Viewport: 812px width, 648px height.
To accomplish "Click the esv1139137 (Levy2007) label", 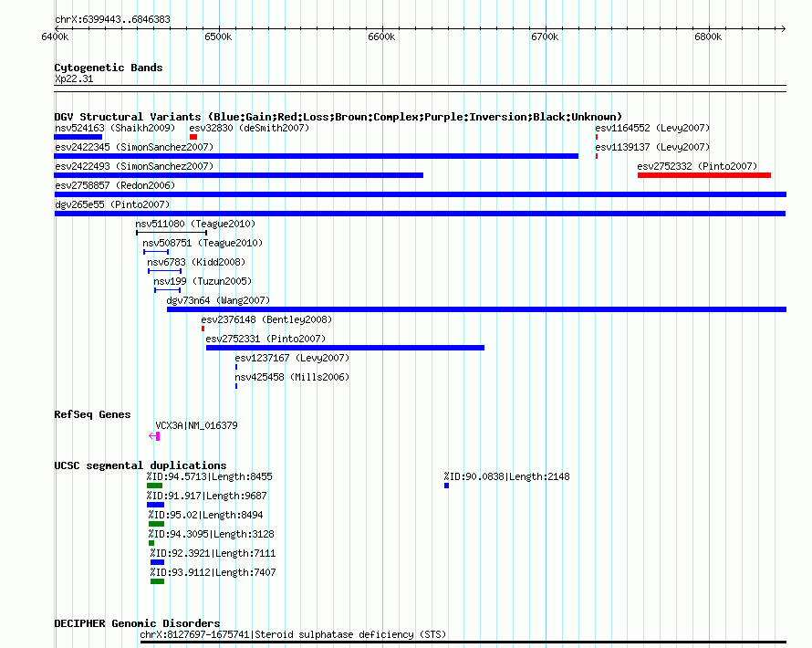I will (652, 147).
